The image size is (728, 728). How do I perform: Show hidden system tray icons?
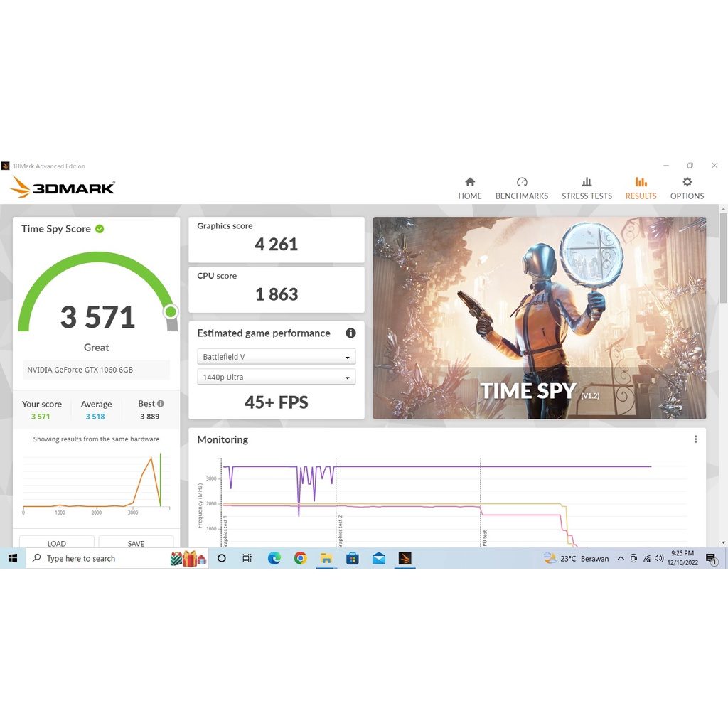click(620, 558)
